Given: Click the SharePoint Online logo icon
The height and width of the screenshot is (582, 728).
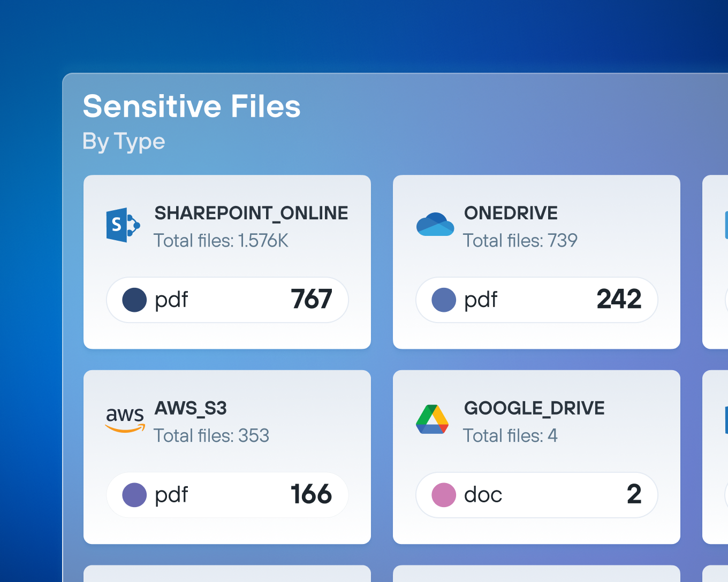Looking at the screenshot, I should point(123,225).
